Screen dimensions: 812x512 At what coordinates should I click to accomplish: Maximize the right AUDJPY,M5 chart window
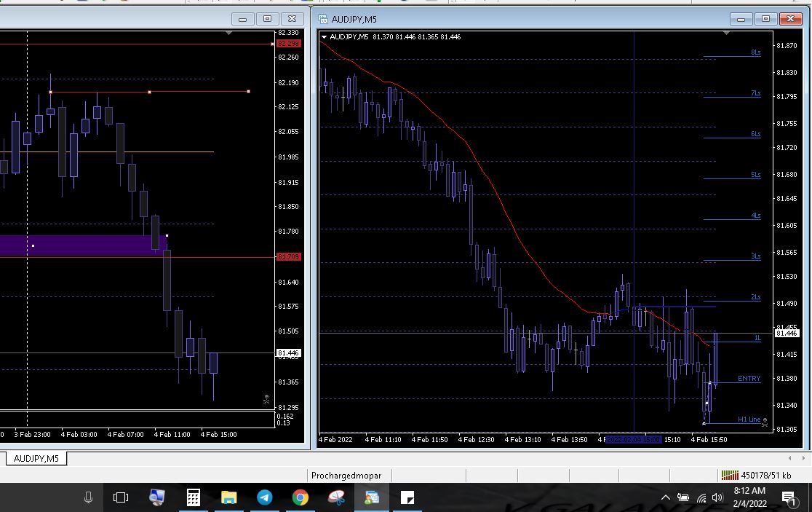coord(765,19)
